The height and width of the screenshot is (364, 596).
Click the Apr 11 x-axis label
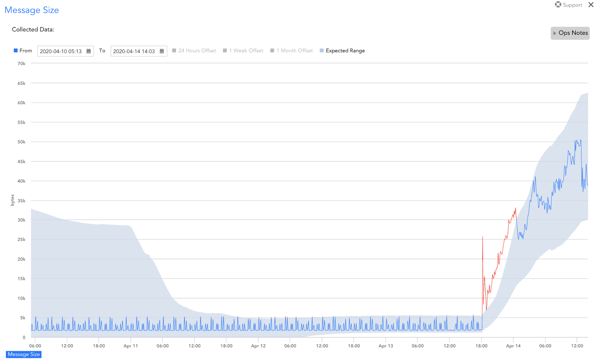tap(131, 346)
